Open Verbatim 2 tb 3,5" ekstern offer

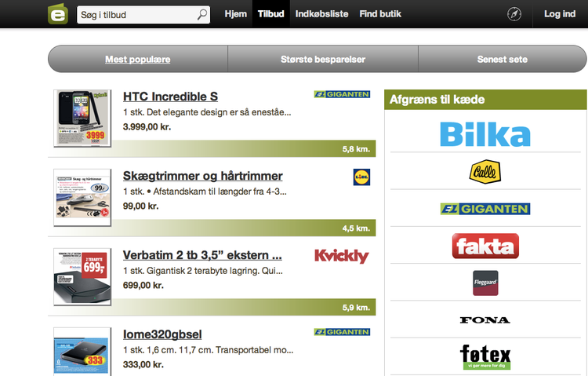tap(202, 255)
